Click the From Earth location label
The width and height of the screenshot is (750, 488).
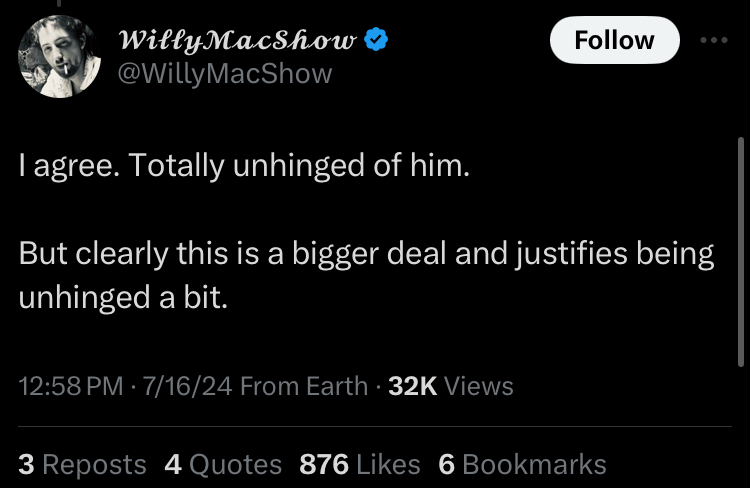pos(304,386)
